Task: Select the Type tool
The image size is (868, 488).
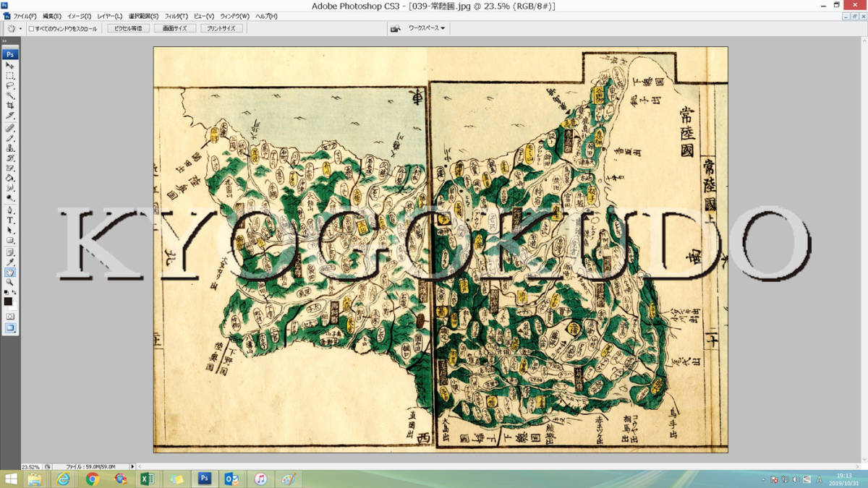Action: tap(10, 221)
